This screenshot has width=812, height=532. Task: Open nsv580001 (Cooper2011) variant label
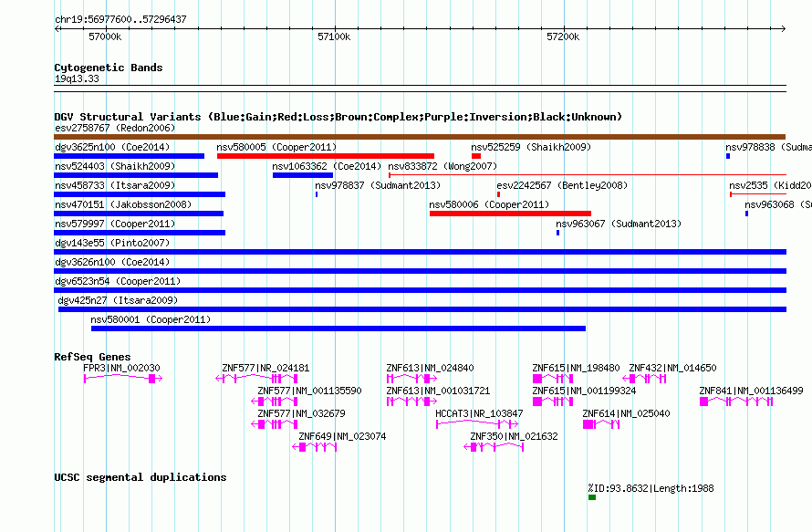(x=151, y=319)
